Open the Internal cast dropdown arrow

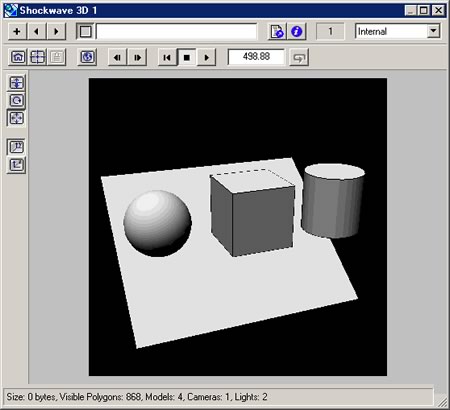433,31
